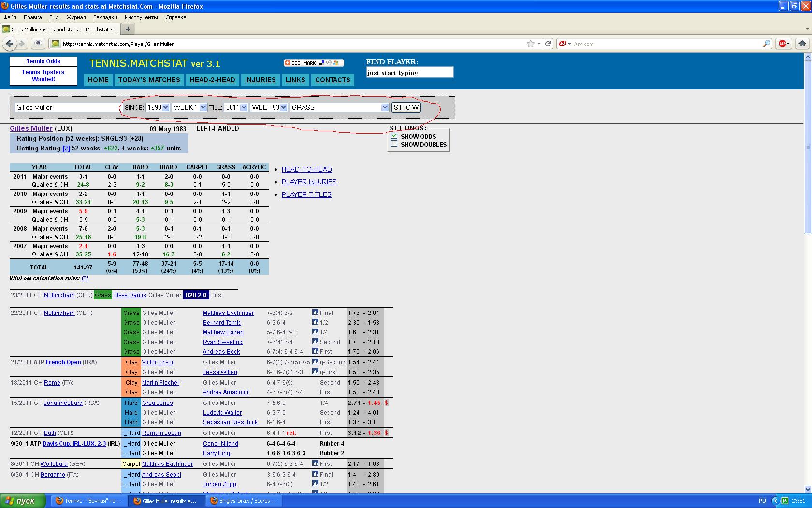Open the Справка menu

176,17
